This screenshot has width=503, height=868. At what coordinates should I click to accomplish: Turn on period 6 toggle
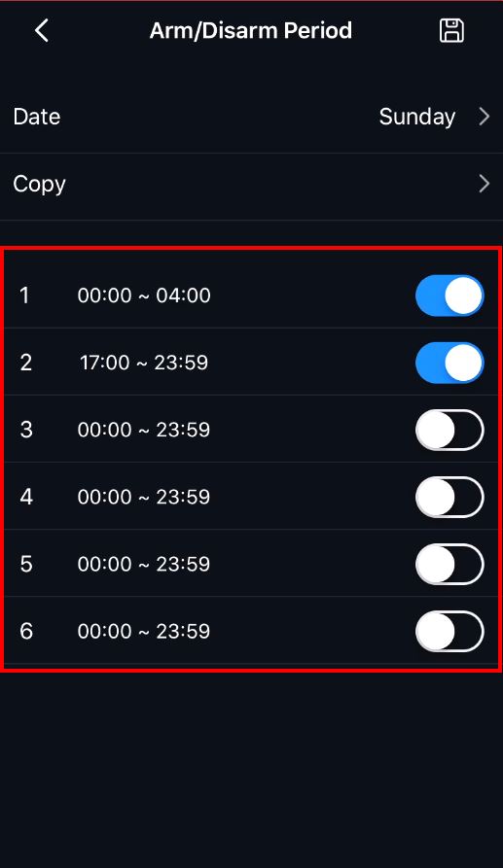pos(449,631)
